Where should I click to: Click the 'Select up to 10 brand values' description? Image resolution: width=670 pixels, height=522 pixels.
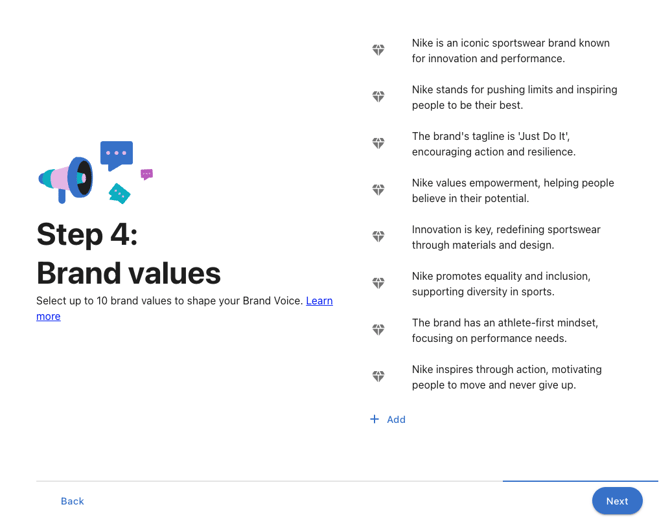tap(184, 308)
